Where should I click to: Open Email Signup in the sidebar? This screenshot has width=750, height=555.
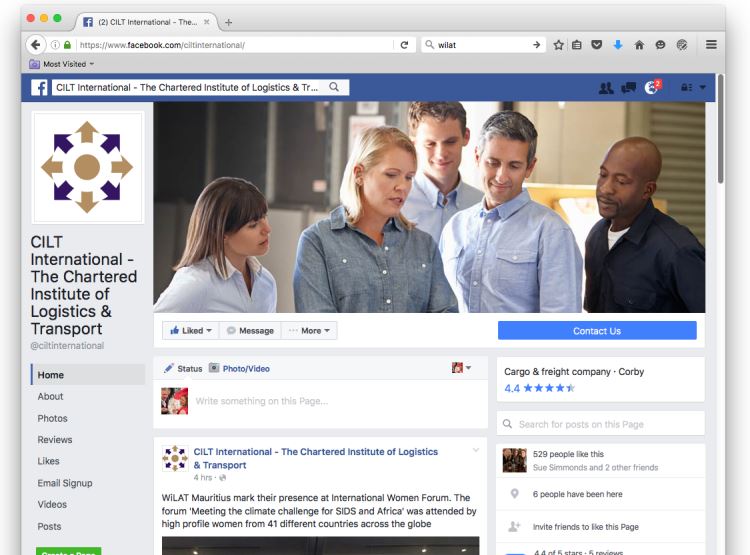click(65, 483)
